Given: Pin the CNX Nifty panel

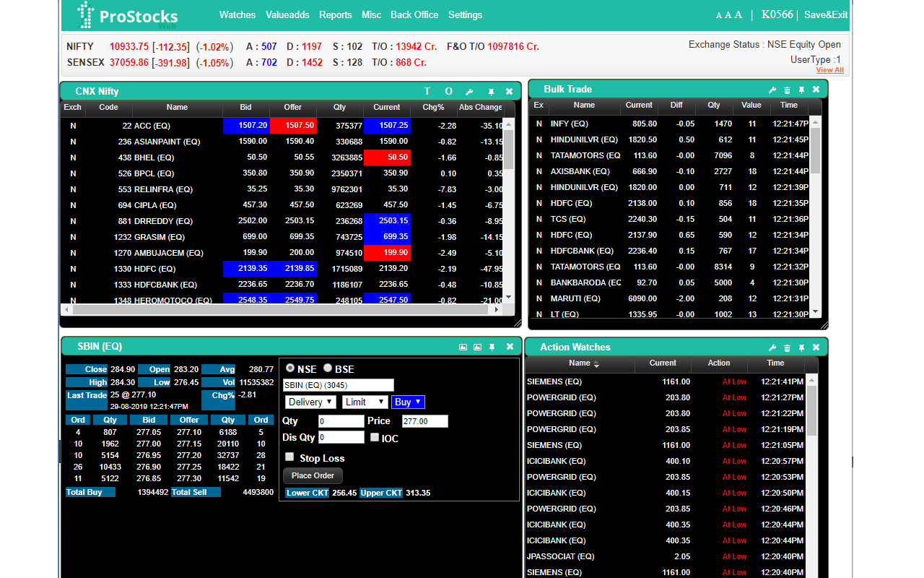Looking at the screenshot, I should click(491, 92).
